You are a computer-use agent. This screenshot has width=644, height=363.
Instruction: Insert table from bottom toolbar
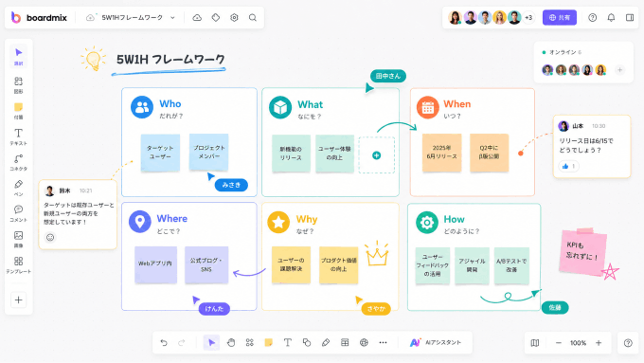point(345,342)
